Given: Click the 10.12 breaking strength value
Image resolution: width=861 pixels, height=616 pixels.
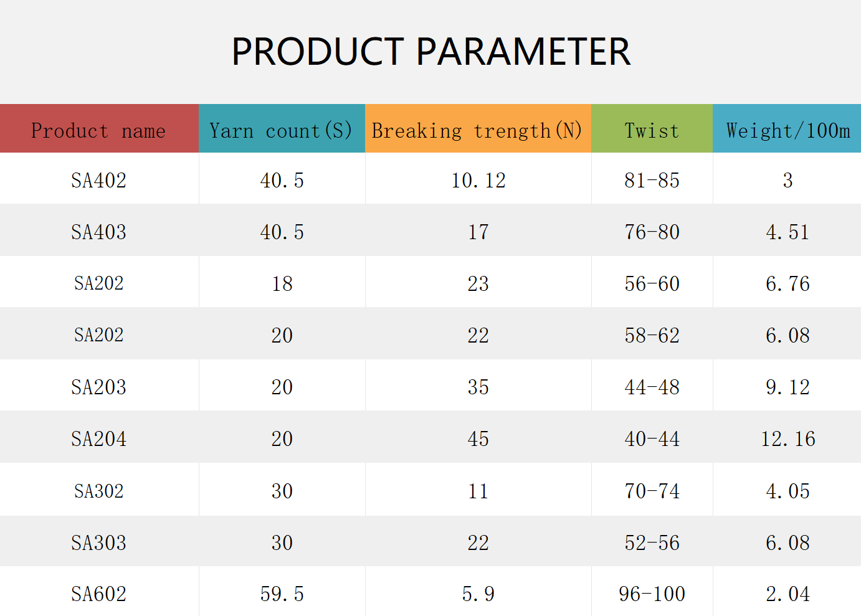Looking at the screenshot, I should (478, 181).
